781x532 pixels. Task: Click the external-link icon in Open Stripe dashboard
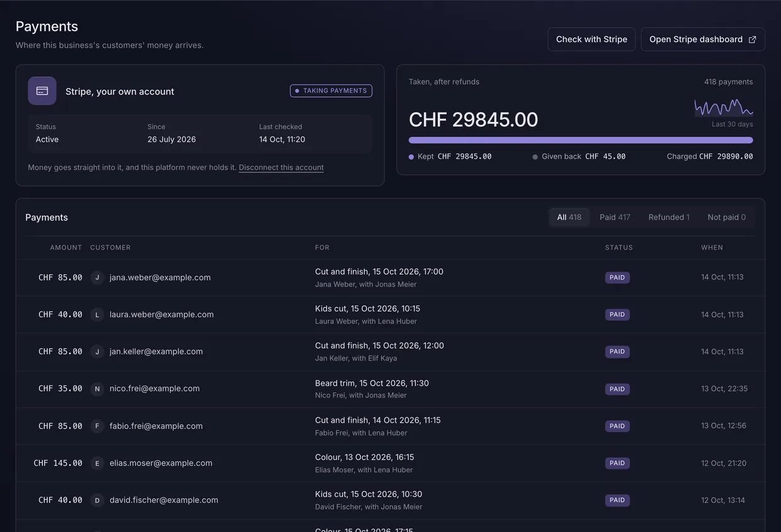(x=752, y=39)
